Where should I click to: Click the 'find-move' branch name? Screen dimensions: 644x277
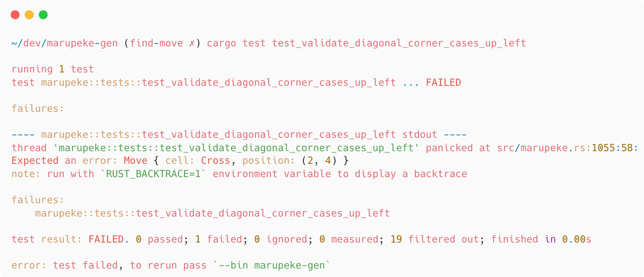[157, 43]
